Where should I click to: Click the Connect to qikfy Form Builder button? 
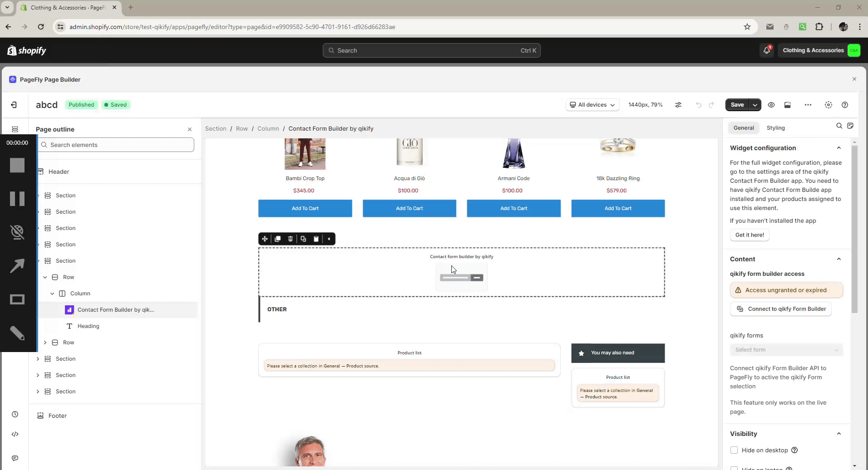click(x=781, y=309)
